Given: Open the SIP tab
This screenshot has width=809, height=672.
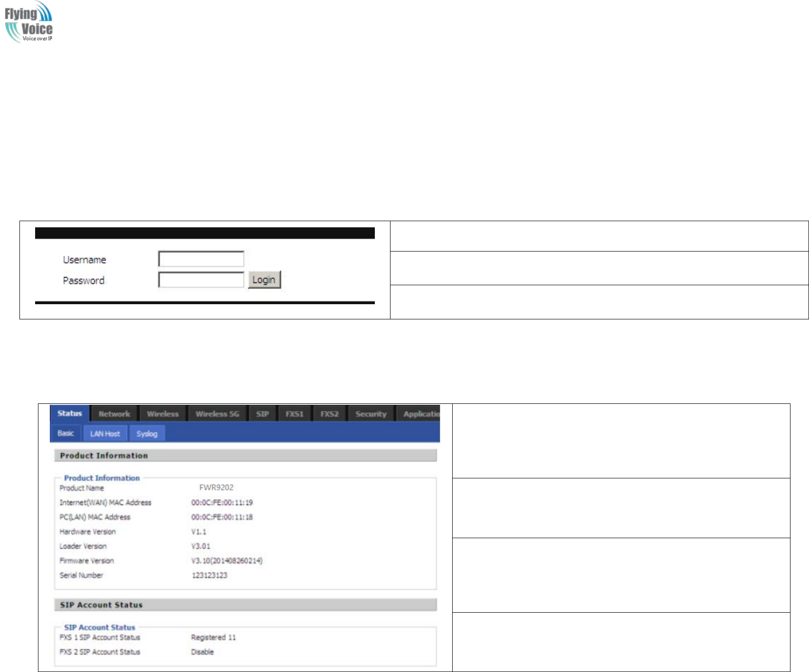Looking at the screenshot, I should click(x=262, y=414).
